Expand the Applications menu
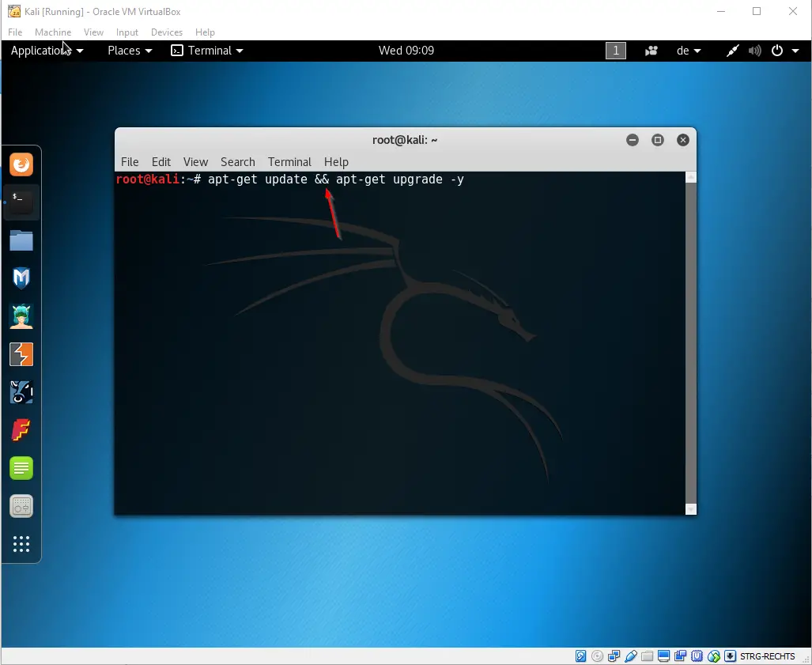This screenshot has width=812, height=665. 47,51
